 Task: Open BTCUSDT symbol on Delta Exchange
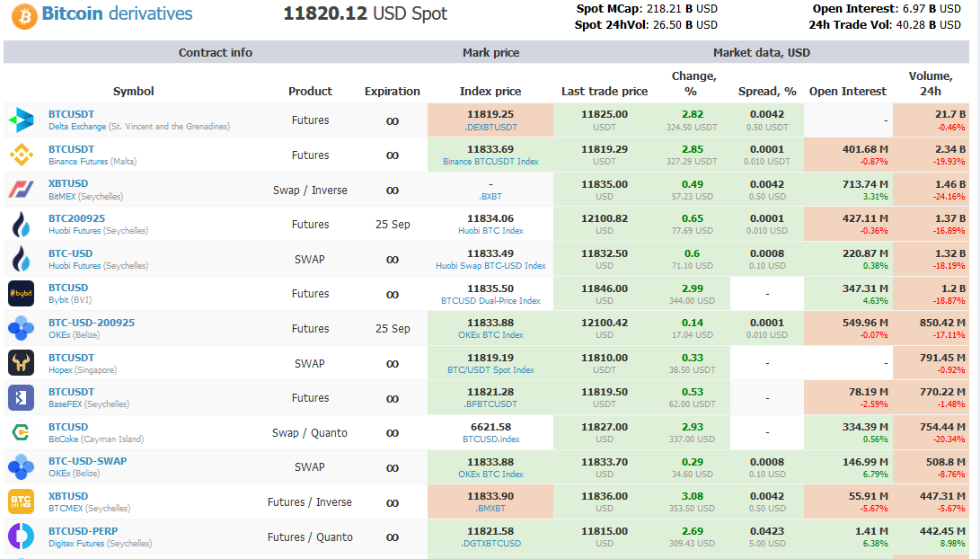(71, 114)
